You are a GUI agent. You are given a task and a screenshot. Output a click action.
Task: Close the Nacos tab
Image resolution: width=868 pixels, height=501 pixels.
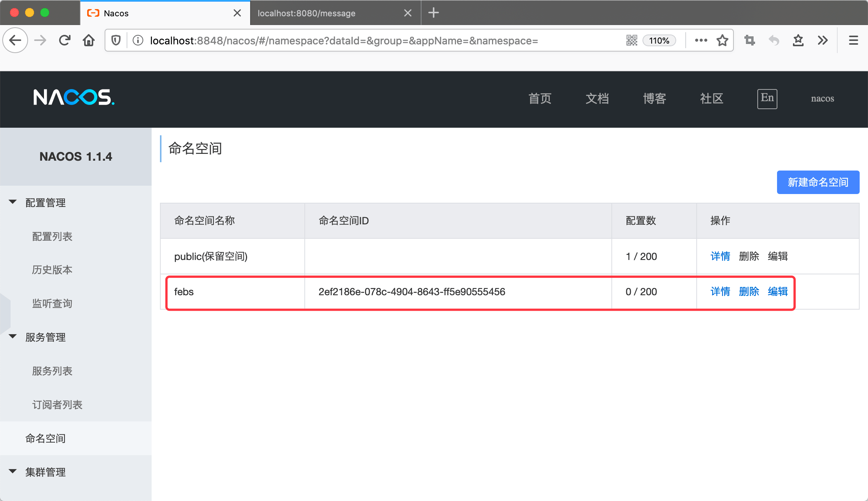(237, 13)
